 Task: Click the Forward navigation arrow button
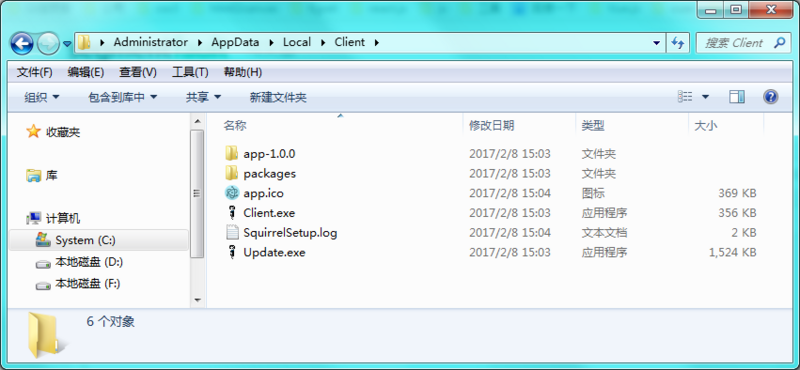tap(49, 43)
